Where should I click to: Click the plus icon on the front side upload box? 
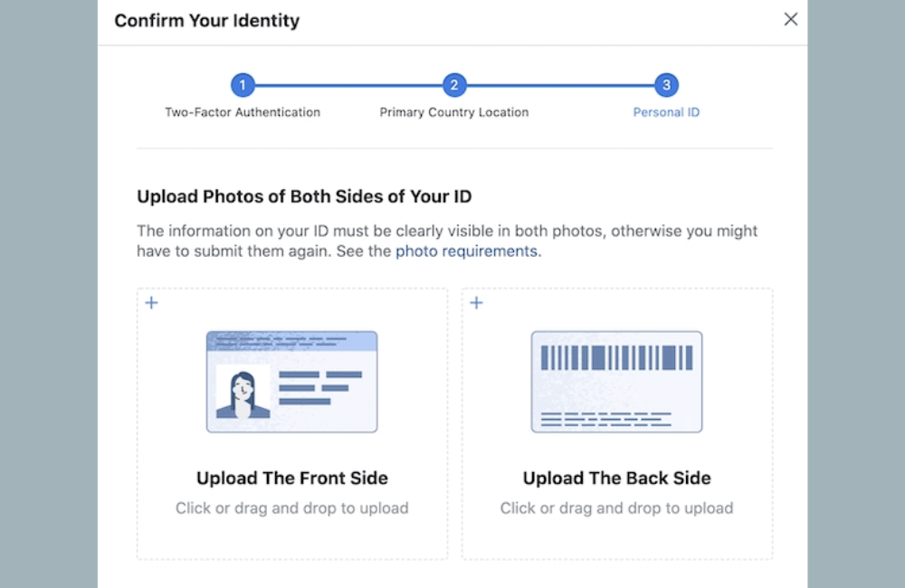(151, 302)
